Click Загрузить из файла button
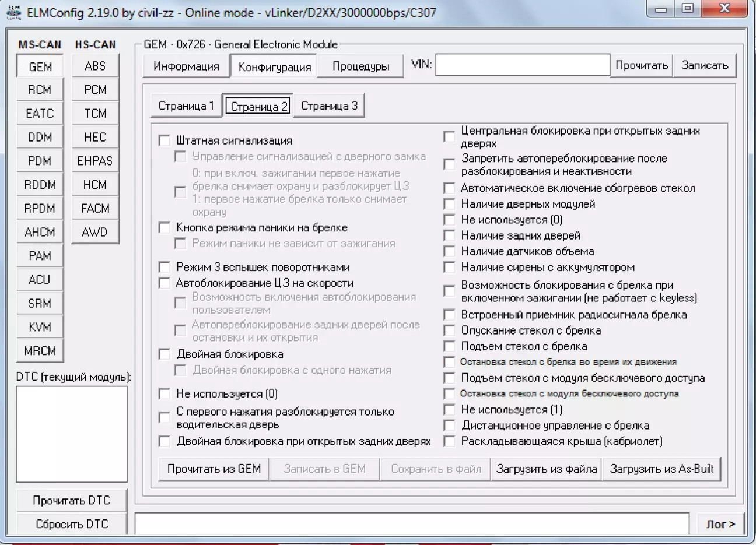756x545 pixels. 547,469
